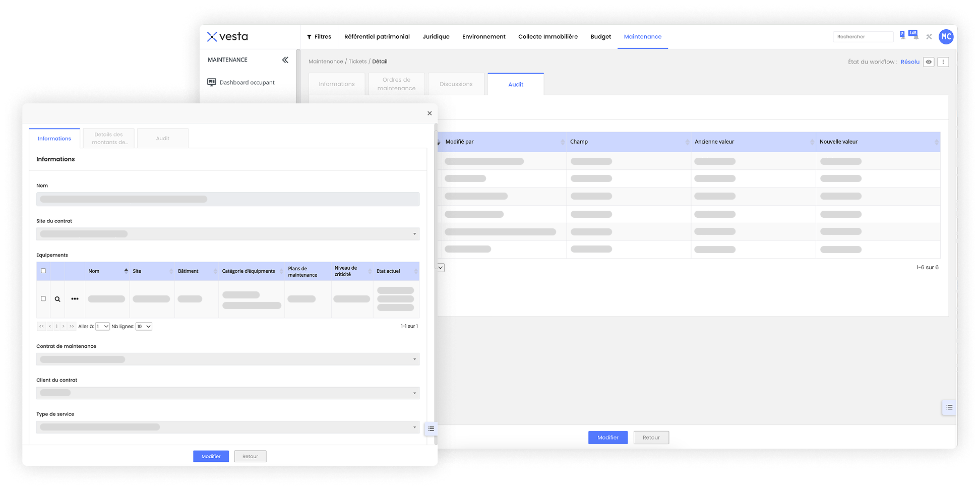Collapse the MAINTENANCE sidebar with double chevron

click(285, 60)
